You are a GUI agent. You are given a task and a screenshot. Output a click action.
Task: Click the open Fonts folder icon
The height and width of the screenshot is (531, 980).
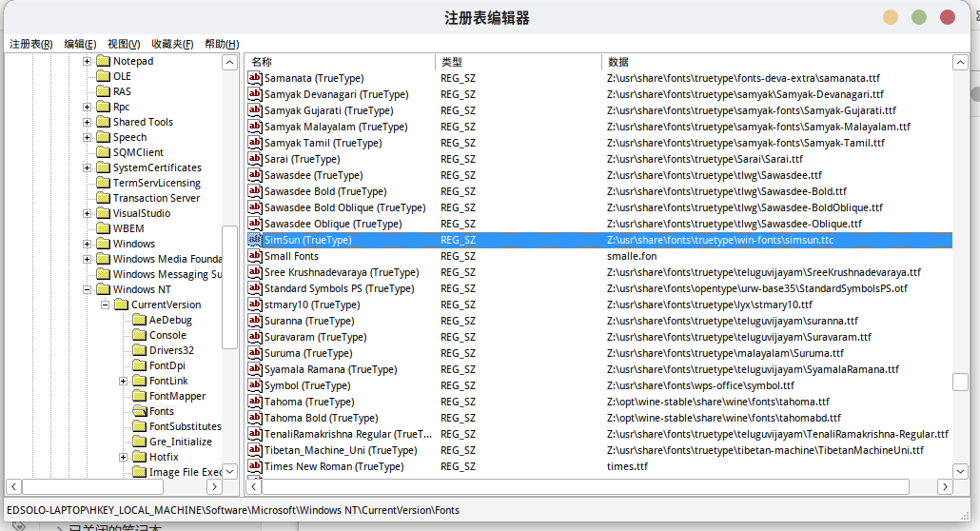[x=139, y=411]
